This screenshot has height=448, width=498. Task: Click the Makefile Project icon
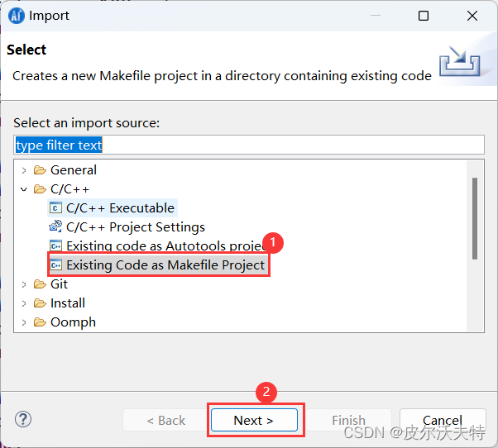coord(55,265)
